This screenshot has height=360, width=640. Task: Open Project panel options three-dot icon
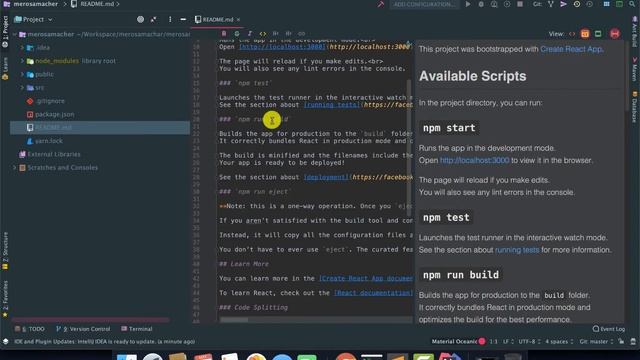click(x=170, y=19)
